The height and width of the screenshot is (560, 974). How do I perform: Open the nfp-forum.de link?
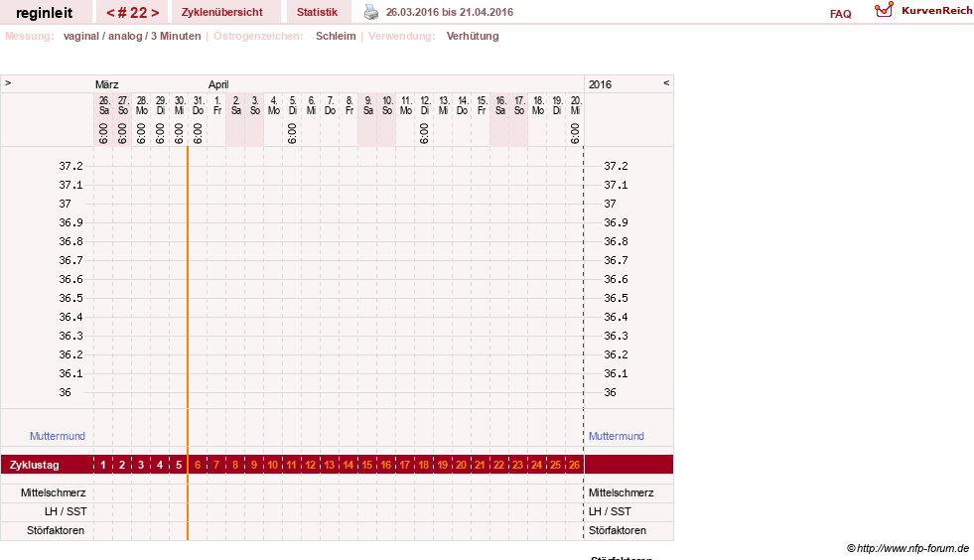tap(907, 548)
